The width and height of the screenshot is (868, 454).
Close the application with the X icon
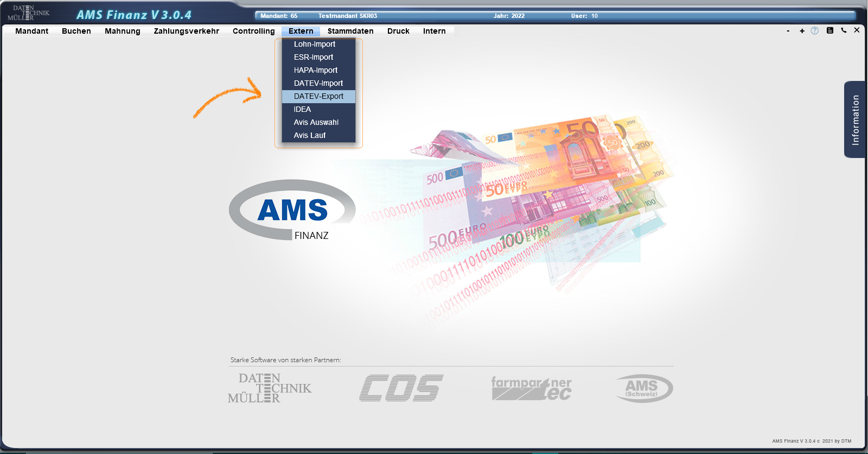tap(857, 30)
